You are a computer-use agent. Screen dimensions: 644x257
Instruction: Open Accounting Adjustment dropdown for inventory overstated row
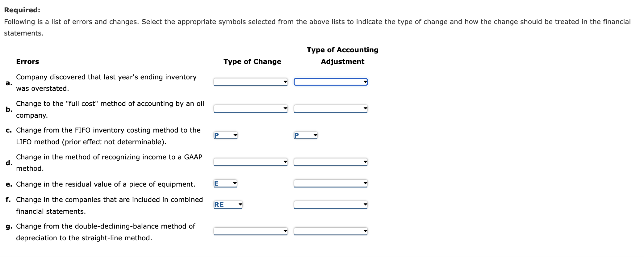331,82
